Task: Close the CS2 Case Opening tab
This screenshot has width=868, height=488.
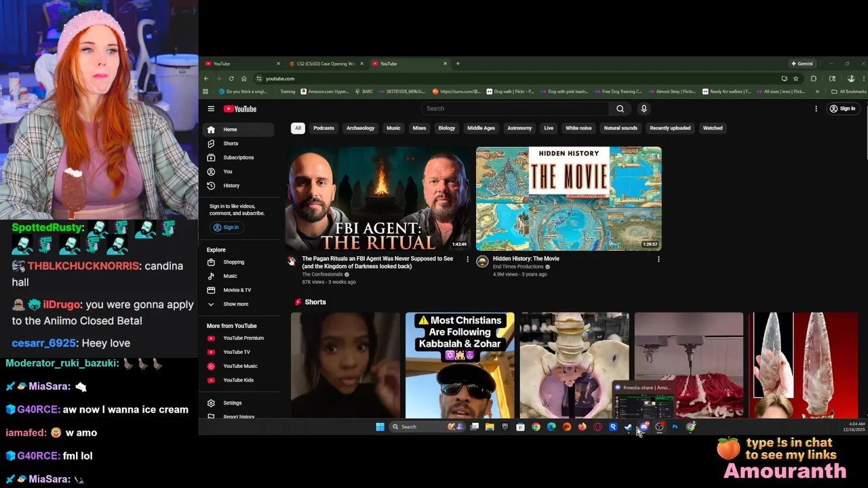Action: click(361, 64)
